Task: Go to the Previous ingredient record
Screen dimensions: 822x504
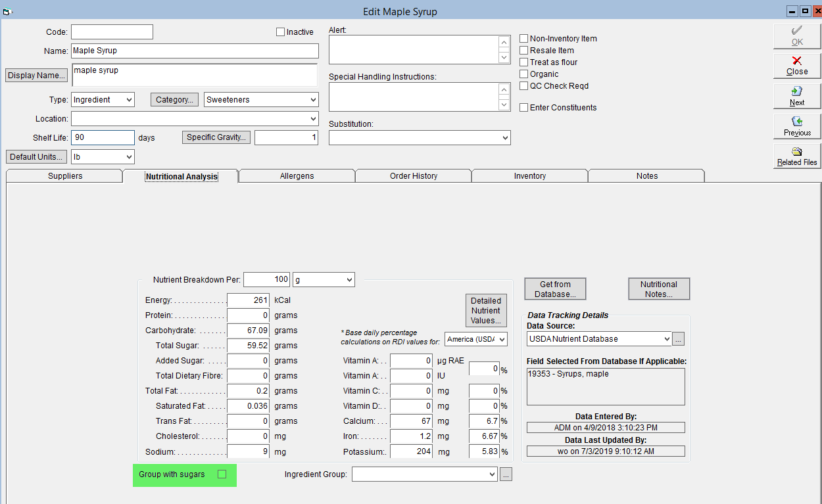Action: point(797,126)
